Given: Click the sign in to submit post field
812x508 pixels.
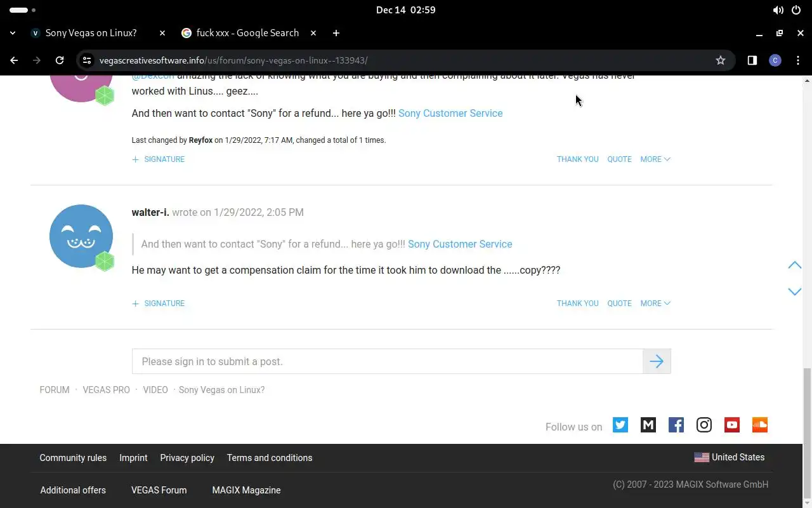Looking at the screenshot, I should [x=388, y=361].
